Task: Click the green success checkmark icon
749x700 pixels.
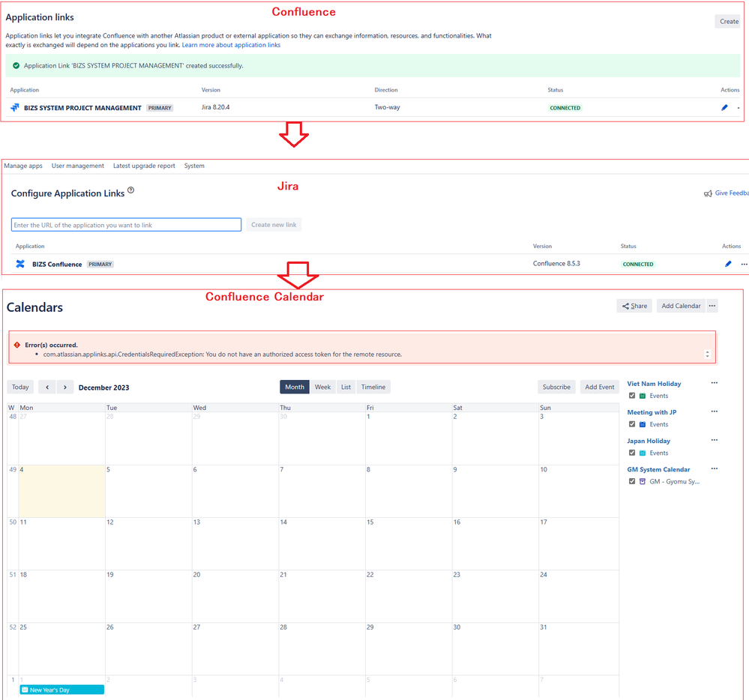Action: coord(16,65)
